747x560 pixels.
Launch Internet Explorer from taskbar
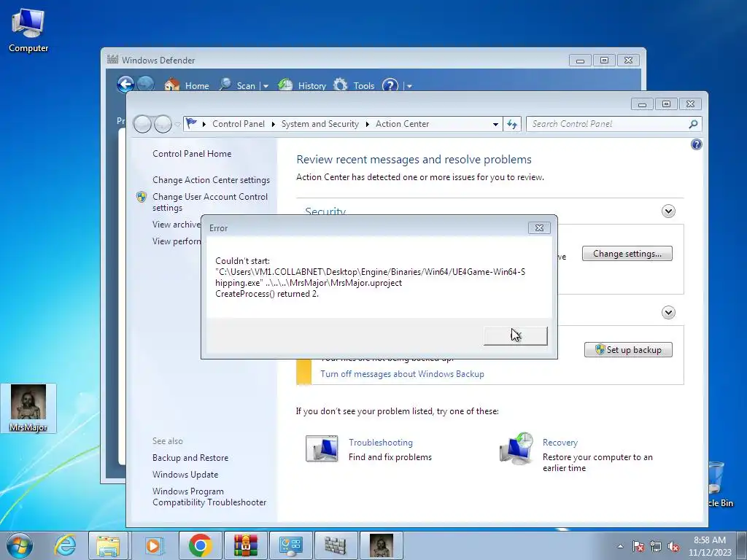(65, 545)
